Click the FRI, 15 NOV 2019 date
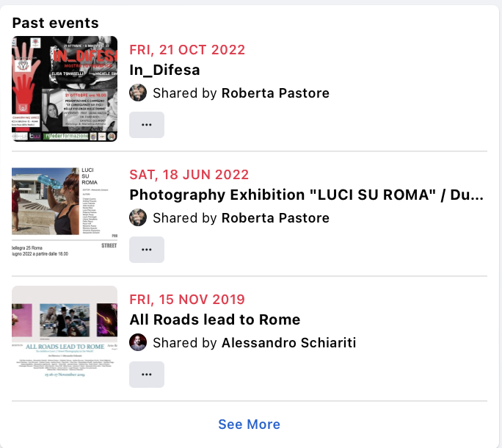The image size is (502, 448). tap(187, 300)
